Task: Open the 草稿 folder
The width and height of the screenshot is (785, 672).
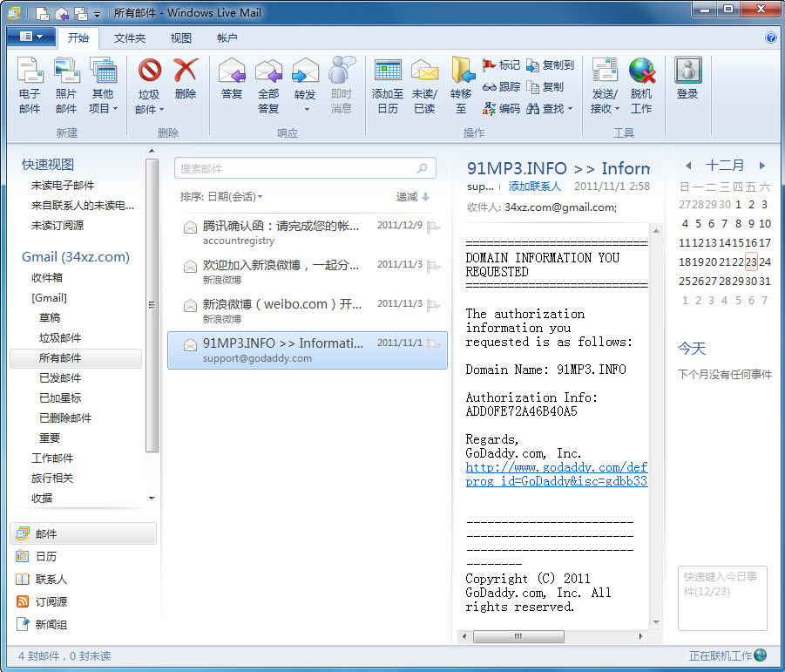Action: pos(50,317)
